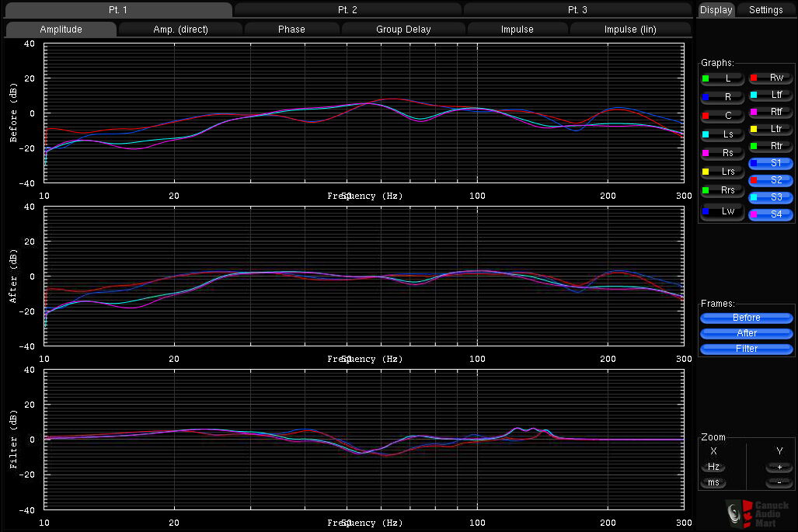Hide the Before frame
Screen dimensions: 798x532
[x=746, y=318]
